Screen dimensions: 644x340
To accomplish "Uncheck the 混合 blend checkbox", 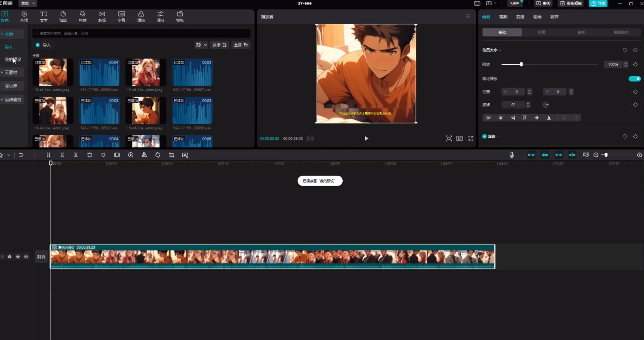I will (485, 136).
